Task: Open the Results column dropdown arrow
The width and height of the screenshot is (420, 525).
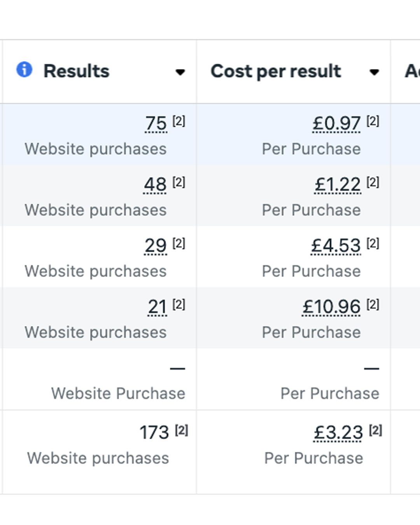Action: tap(180, 72)
